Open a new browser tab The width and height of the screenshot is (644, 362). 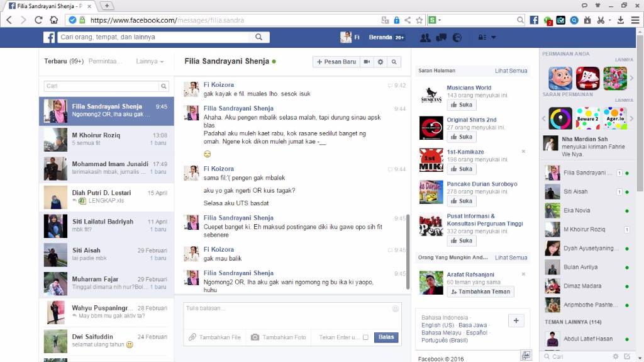tap(107, 6)
